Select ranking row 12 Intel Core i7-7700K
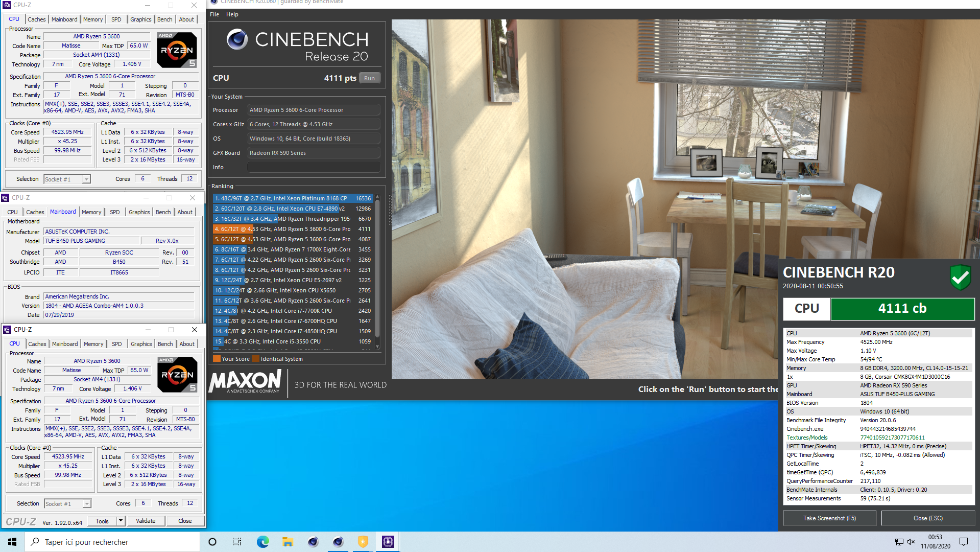 pos(293,311)
